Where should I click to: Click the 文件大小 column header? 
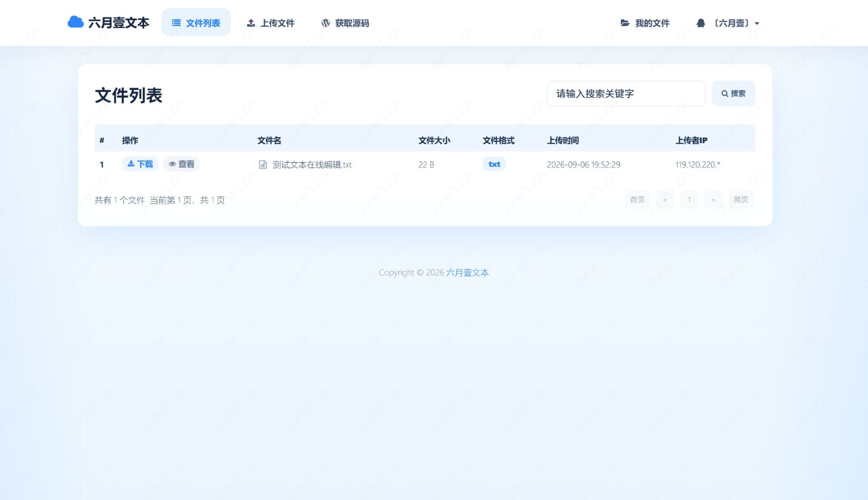(x=434, y=141)
